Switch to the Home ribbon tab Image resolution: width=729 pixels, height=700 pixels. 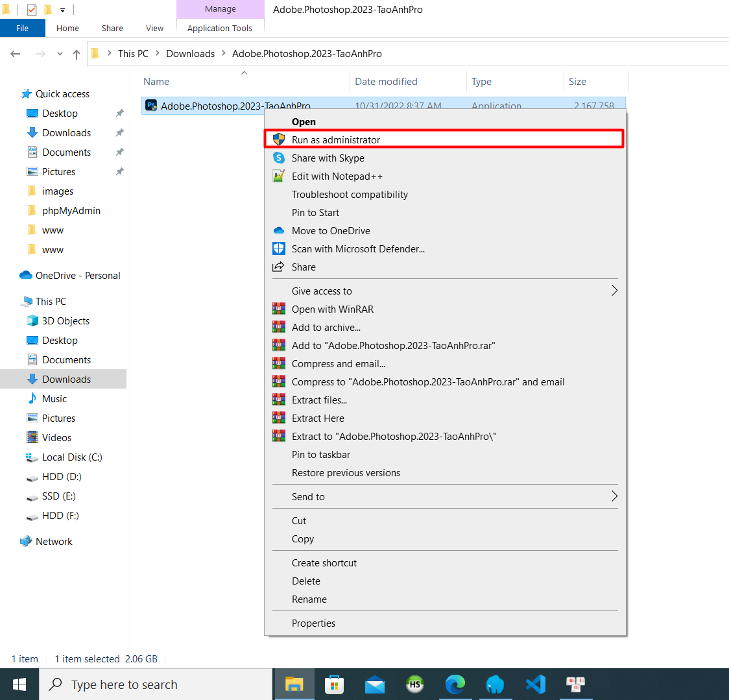(67, 28)
